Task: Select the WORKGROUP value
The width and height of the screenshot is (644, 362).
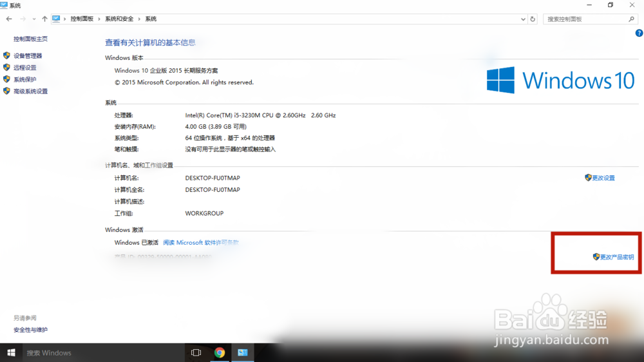Action: click(204, 213)
